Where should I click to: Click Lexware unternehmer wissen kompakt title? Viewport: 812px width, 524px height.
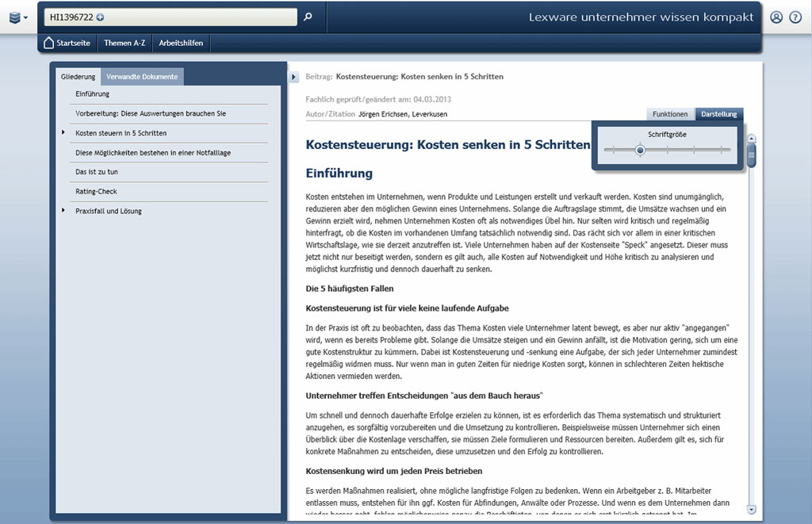pos(641,17)
